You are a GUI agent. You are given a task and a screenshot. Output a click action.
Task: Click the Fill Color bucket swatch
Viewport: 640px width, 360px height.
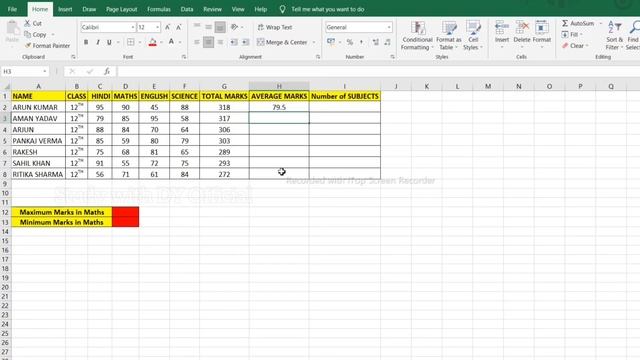click(x=153, y=42)
